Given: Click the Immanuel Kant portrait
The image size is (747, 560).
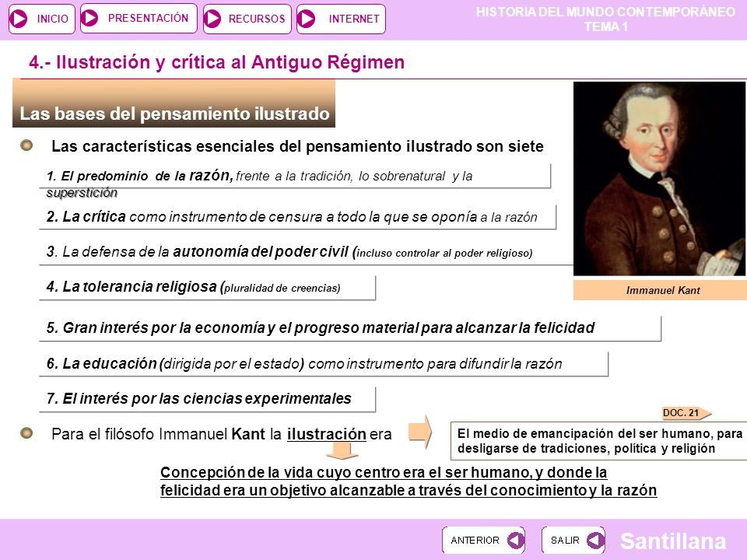Looking at the screenshot, I should (x=659, y=179).
